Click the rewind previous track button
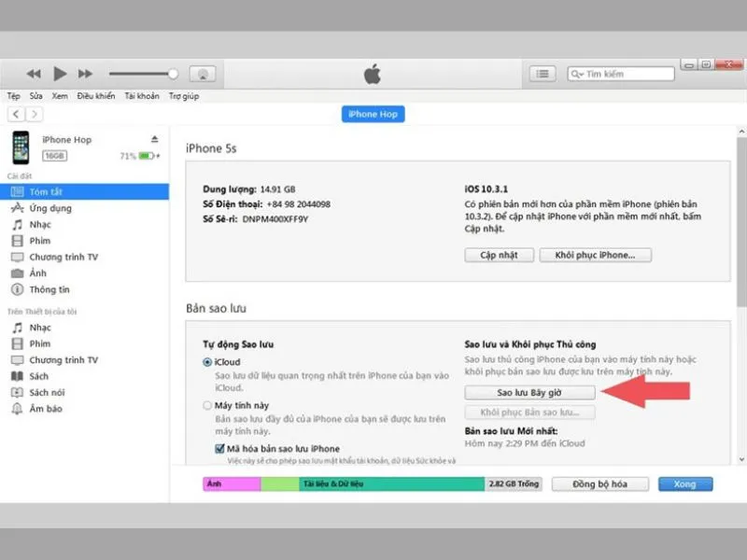Image resolution: width=747 pixels, height=560 pixels. (x=34, y=74)
